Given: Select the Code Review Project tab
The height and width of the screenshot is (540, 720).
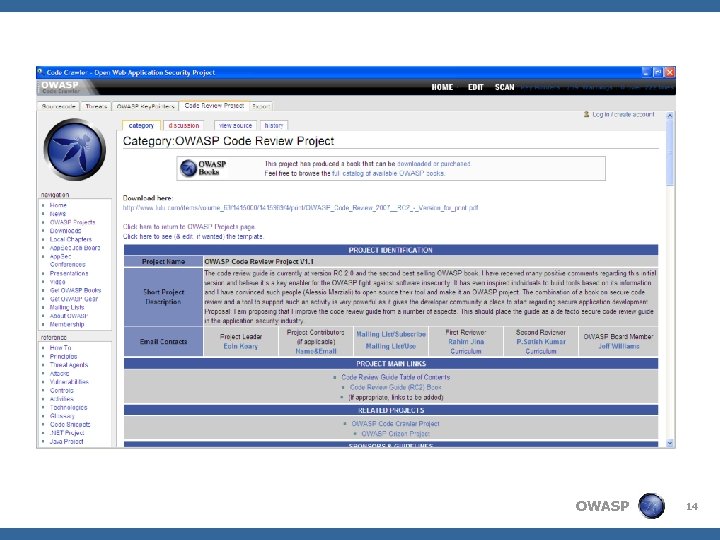Looking at the screenshot, I should pyautogui.click(x=214, y=106).
